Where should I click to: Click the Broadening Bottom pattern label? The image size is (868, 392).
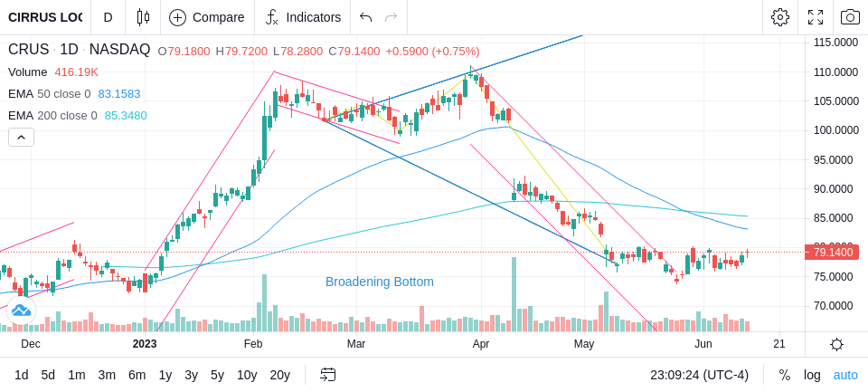[x=379, y=282]
